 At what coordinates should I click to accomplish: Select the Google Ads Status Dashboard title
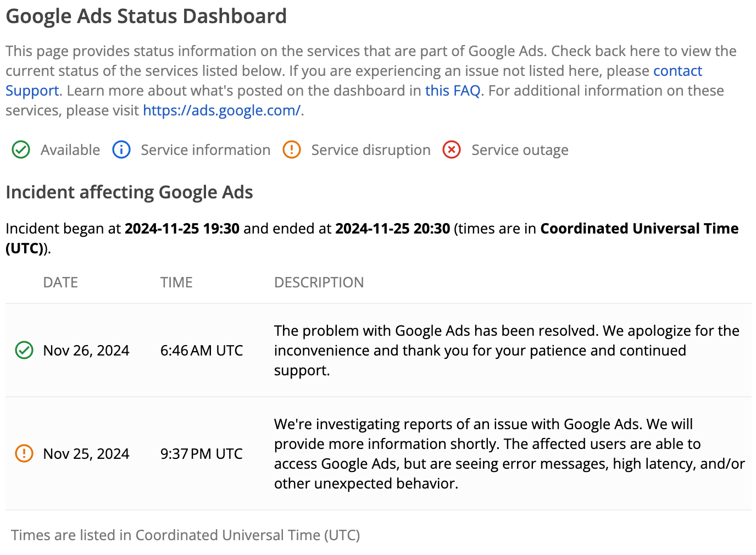(146, 16)
